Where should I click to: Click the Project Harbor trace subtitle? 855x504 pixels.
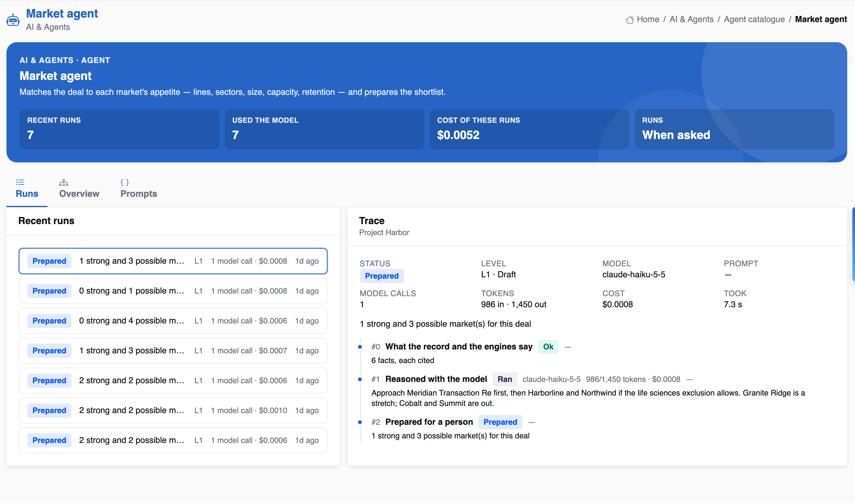[384, 233]
